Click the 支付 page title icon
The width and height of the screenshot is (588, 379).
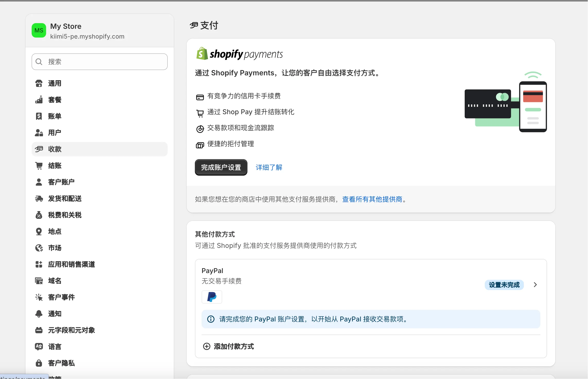[x=194, y=25]
